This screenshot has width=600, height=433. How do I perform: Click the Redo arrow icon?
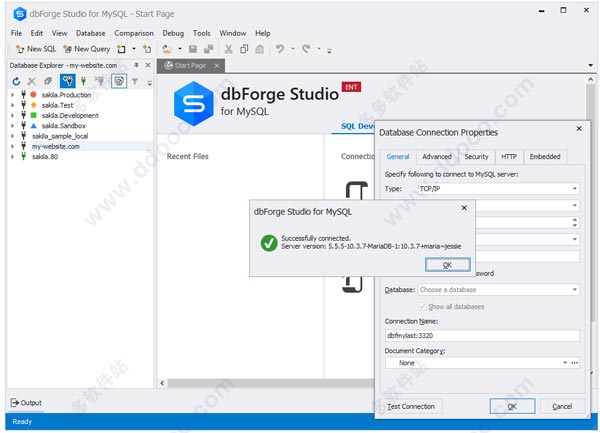tap(306, 49)
